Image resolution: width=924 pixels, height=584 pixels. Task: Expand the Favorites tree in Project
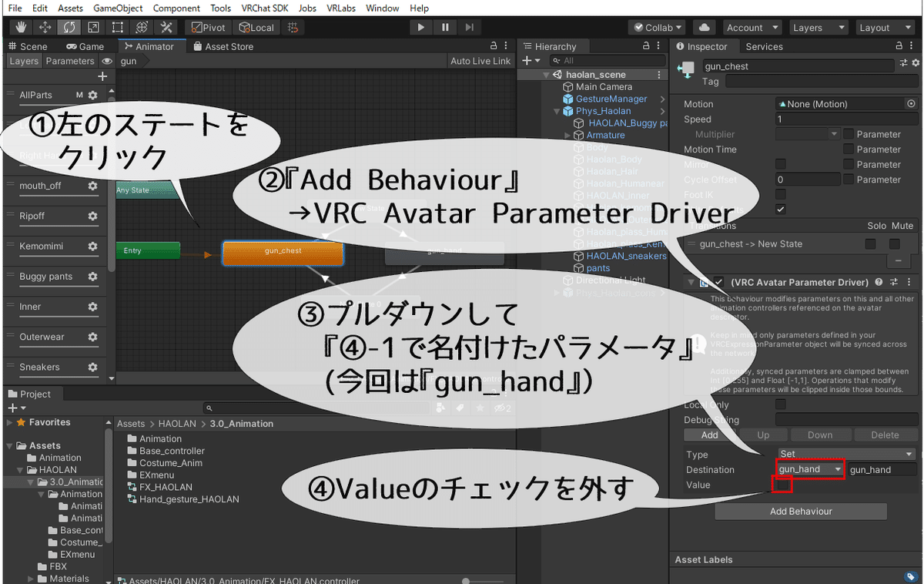click(x=9, y=422)
